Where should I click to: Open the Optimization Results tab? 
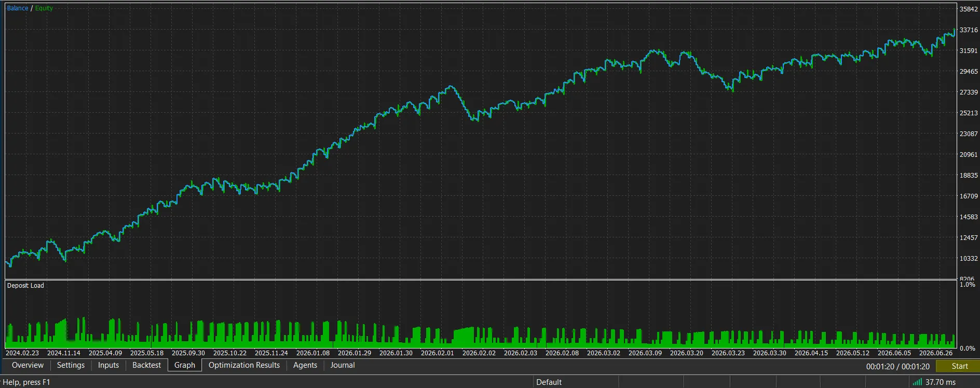244,365
